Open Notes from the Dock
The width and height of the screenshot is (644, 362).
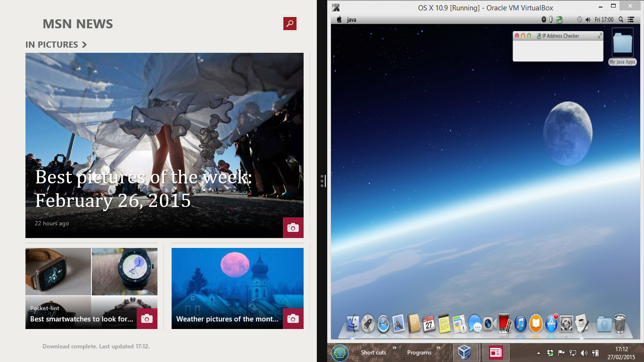pyautogui.click(x=444, y=324)
